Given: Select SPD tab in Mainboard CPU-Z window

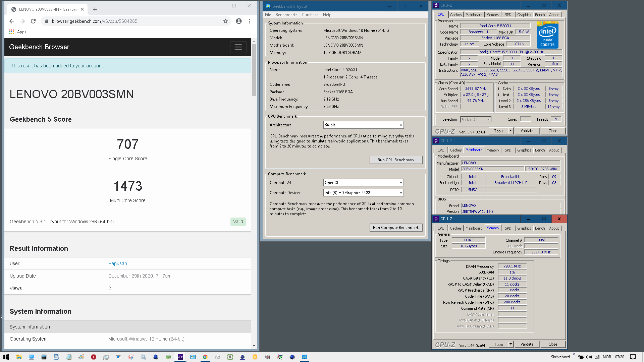Looking at the screenshot, I should point(508,150).
